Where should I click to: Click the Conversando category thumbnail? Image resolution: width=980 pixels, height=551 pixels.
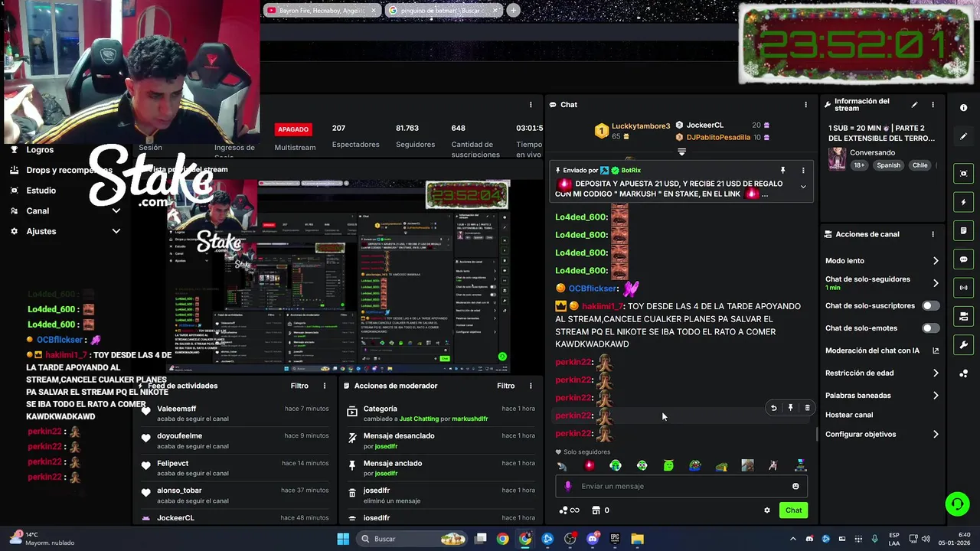point(837,158)
